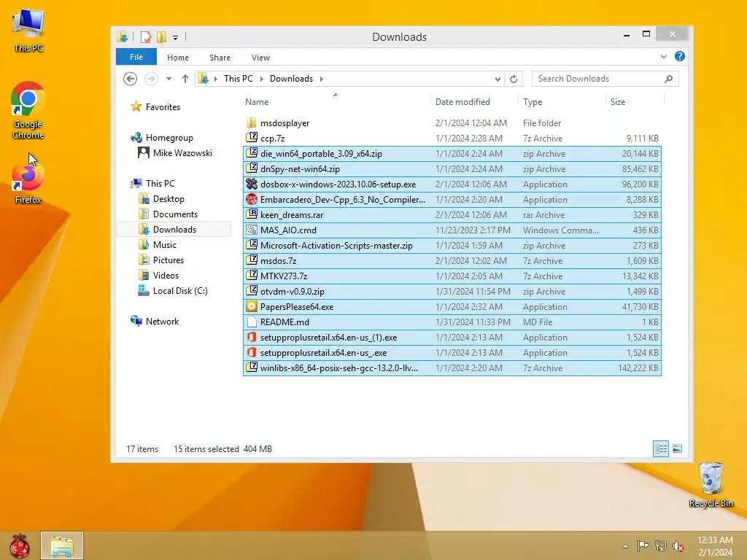Click the muted volume tray icon

pos(678,546)
